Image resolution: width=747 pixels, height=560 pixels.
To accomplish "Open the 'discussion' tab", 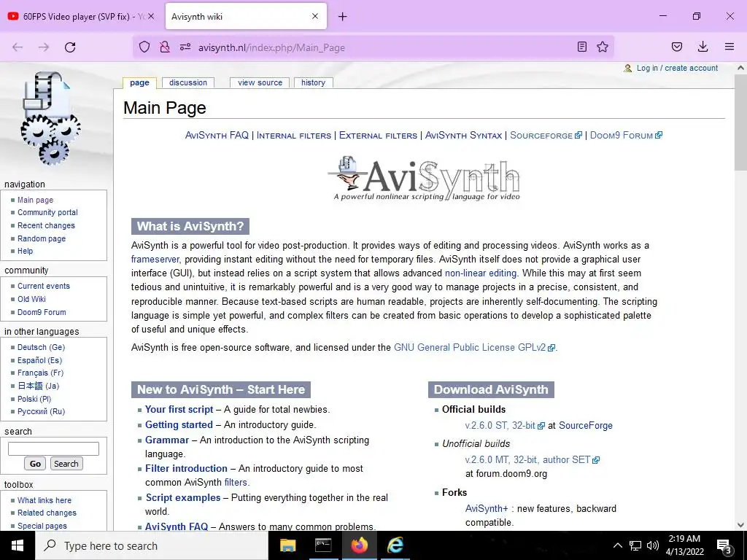I will [188, 83].
